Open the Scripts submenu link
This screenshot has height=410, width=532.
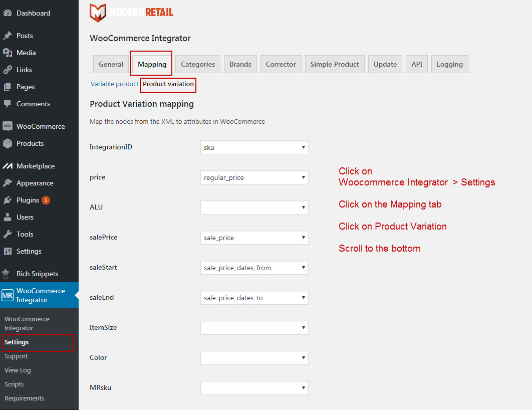[x=14, y=384]
